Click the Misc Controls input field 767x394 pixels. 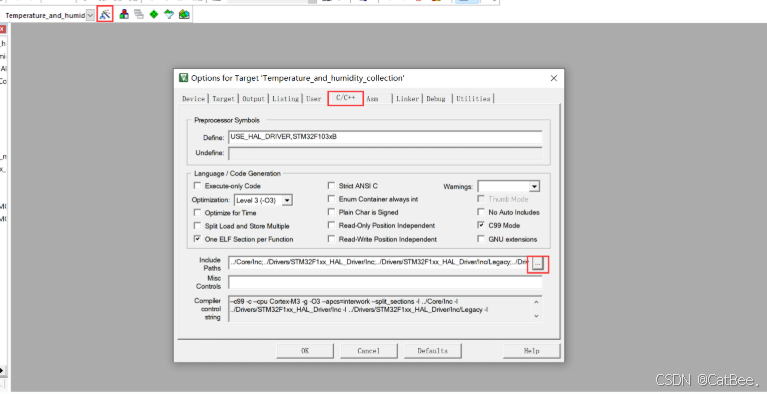[x=385, y=282]
